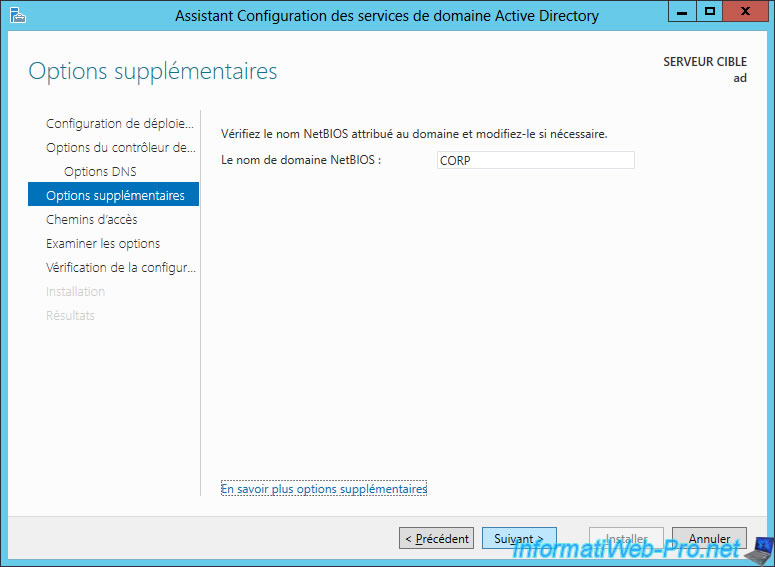The width and height of the screenshot is (775, 567).
Task: Open En savoir plus options supplémentaires link
Action: [x=324, y=488]
